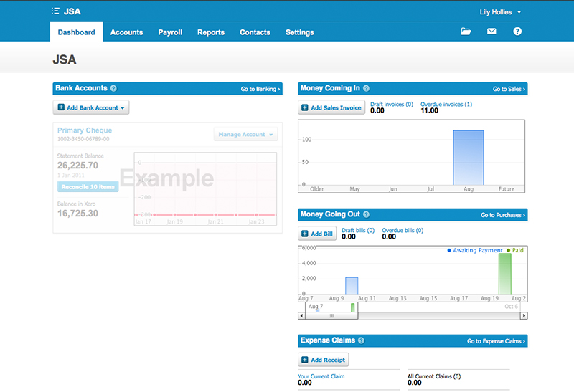Open Manage Account dropdown
Screen dimensions: 574x392
click(245, 134)
